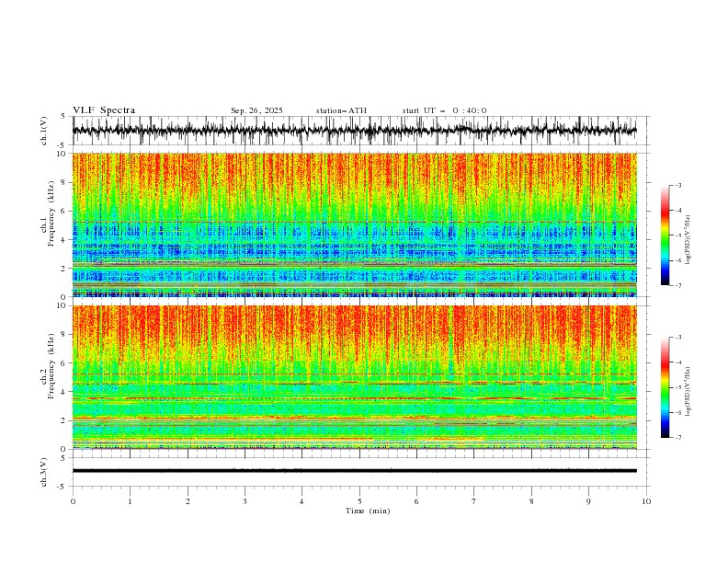728x563 pixels.
Task: Click time axis tick label "10"
Action: coord(646,501)
